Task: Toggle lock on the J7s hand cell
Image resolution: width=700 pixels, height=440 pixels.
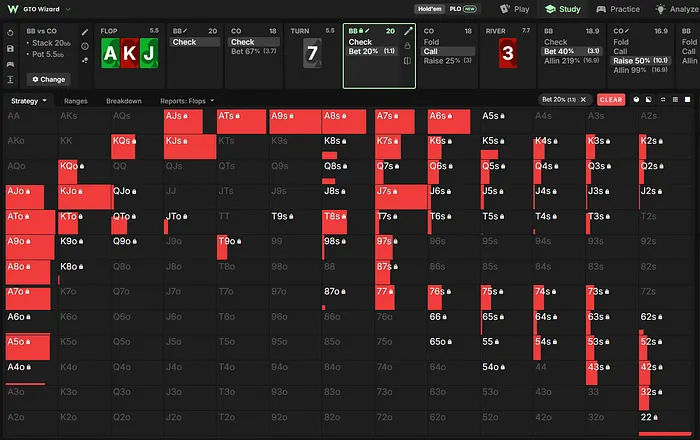Action: [396, 191]
